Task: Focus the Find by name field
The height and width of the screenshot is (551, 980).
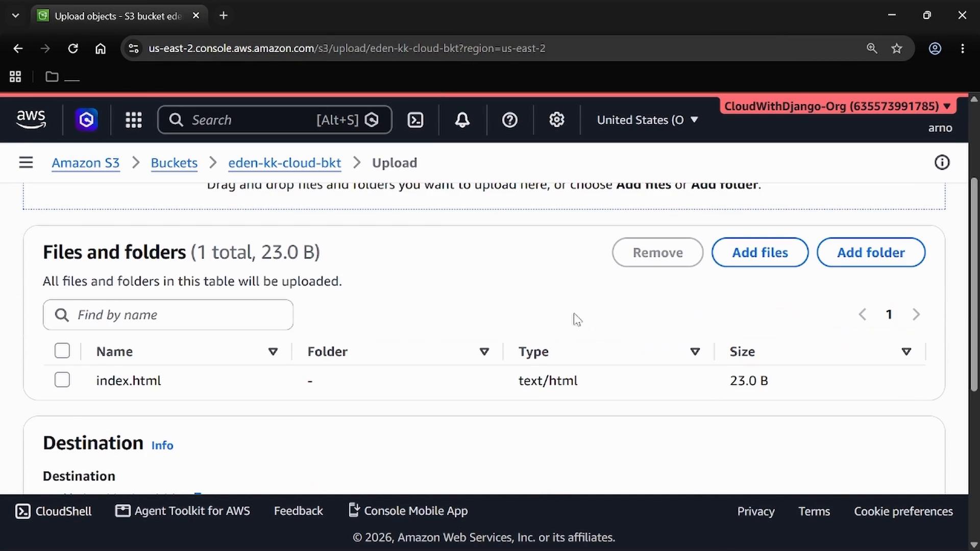Action: coord(168,315)
